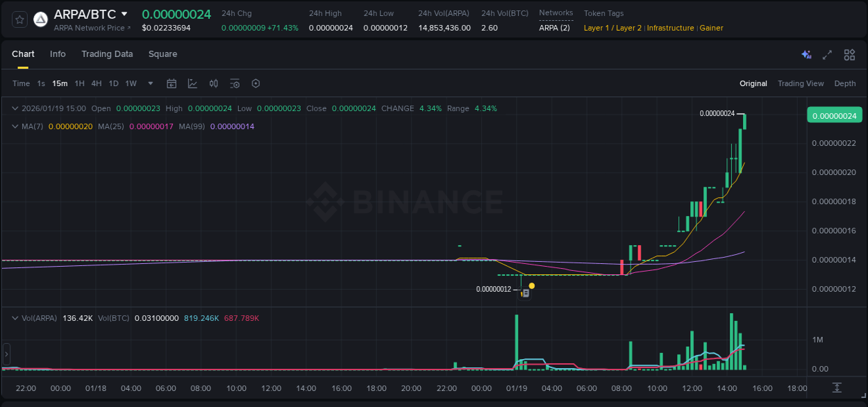Favorite the pair with the star icon
Image resolution: width=868 pixels, height=407 pixels.
pyautogui.click(x=19, y=19)
